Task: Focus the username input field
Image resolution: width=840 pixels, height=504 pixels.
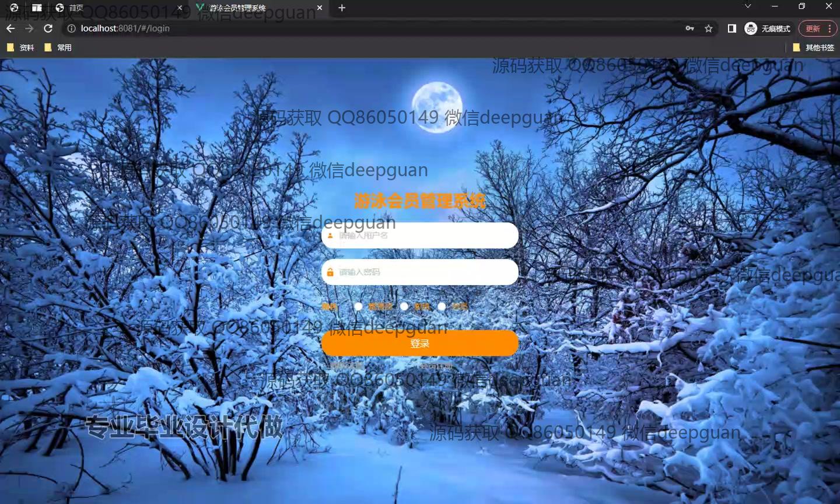Action: click(426, 236)
